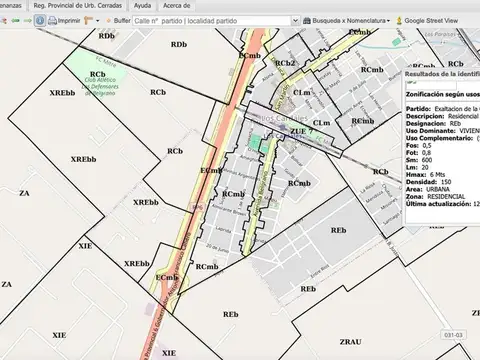
Task: Click the binoculars search icon
Action: click(307, 21)
